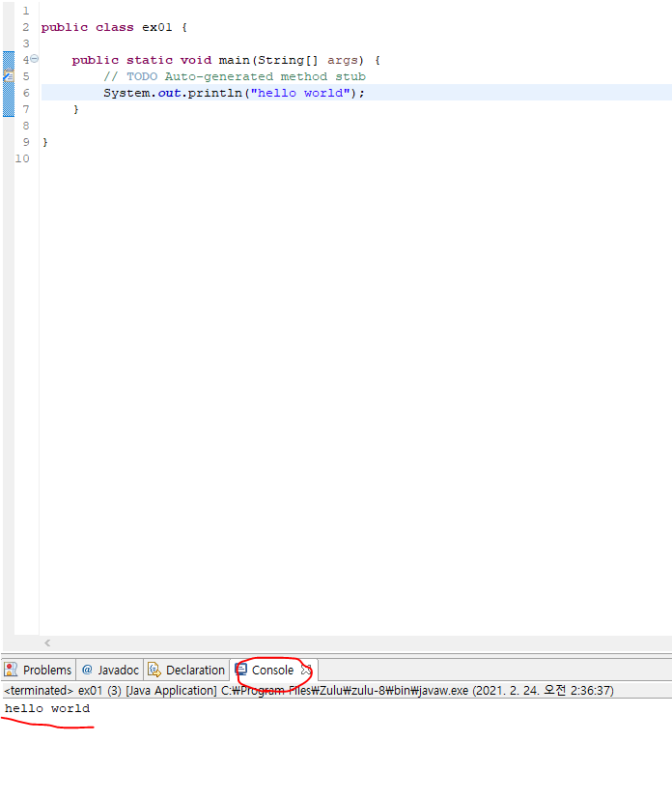Click the "out" field in System.out

(x=169, y=93)
